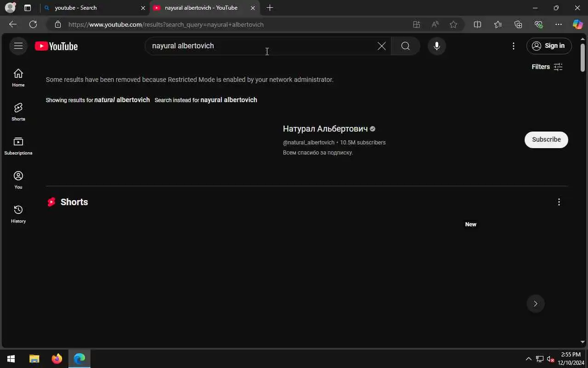This screenshot has width=588, height=368.
Task: Click the @natural_albertovich handle
Action: (x=309, y=143)
